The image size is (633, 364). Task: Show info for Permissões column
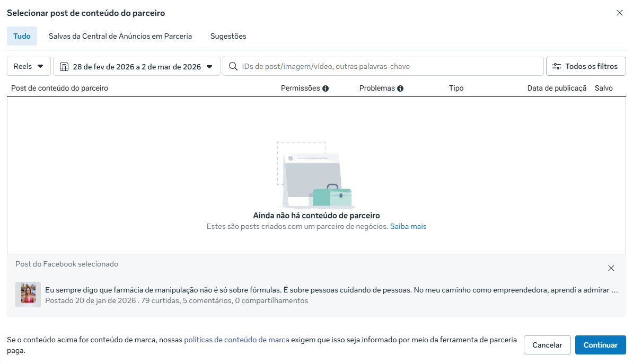coord(326,88)
